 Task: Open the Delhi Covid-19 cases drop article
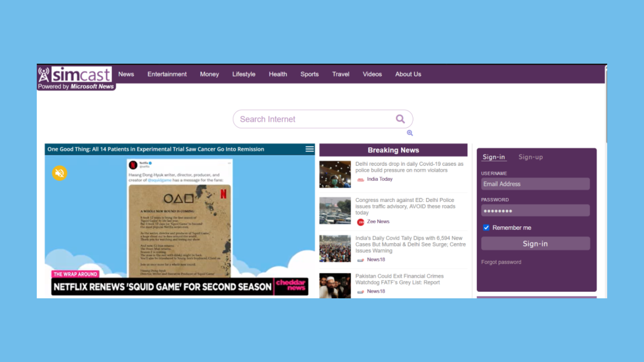pos(409,167)
